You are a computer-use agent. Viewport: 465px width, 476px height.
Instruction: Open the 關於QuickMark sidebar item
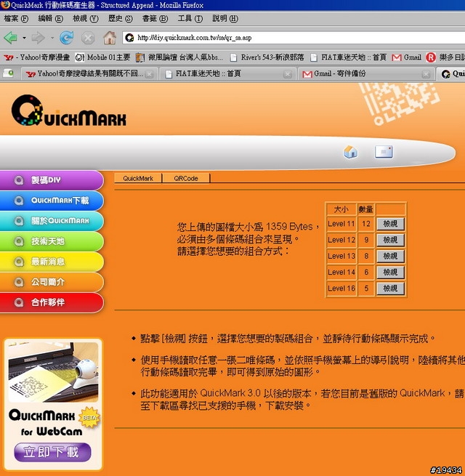(52, 221)
